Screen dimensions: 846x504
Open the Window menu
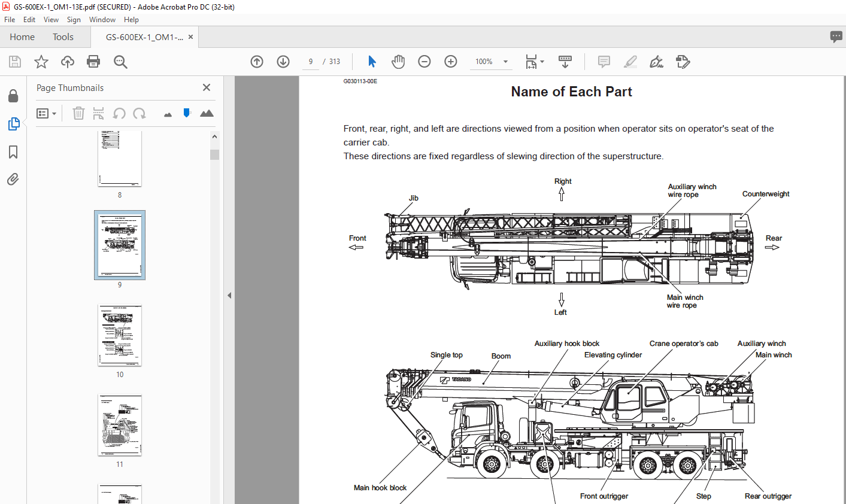[x=102, y=20]
